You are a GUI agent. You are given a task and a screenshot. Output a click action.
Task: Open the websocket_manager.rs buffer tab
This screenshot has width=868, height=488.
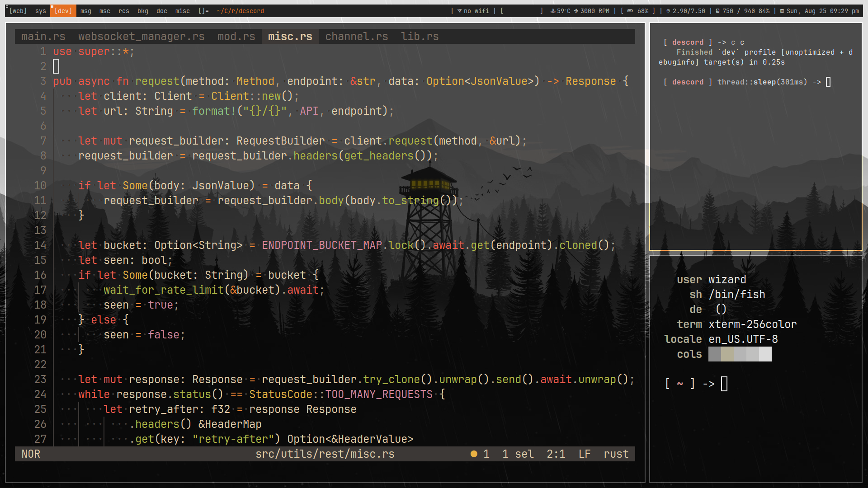pos(141,37)
